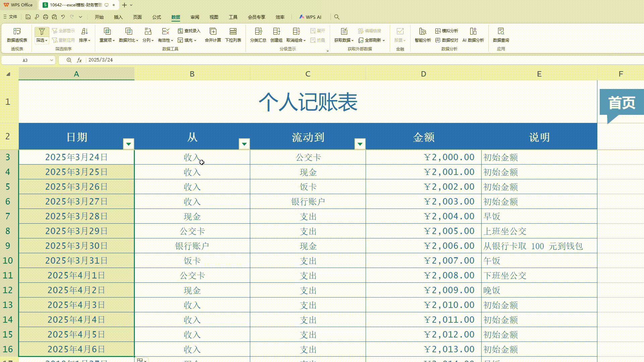
Task: Go to WPS Office home tab
Action: 18,5
